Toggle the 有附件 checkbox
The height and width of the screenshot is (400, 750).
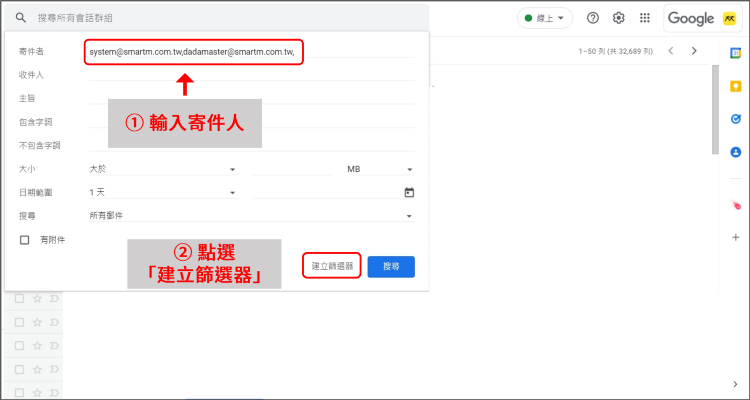24,240
